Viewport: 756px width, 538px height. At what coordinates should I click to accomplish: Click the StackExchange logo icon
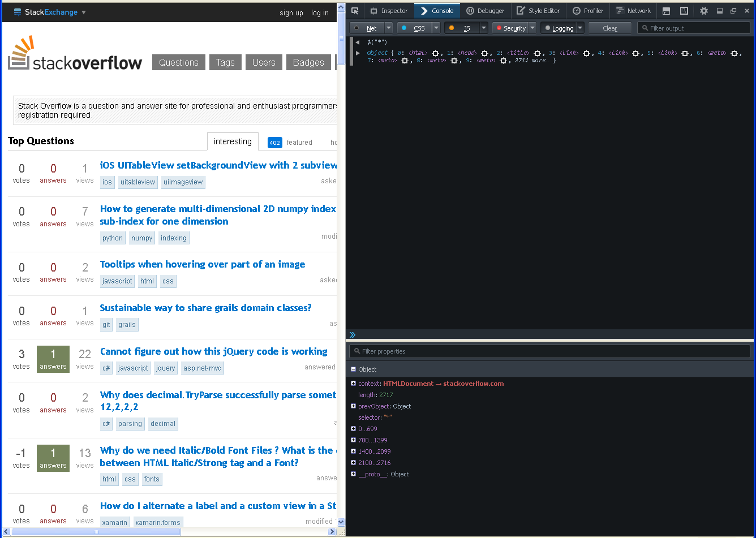point(18,12)
